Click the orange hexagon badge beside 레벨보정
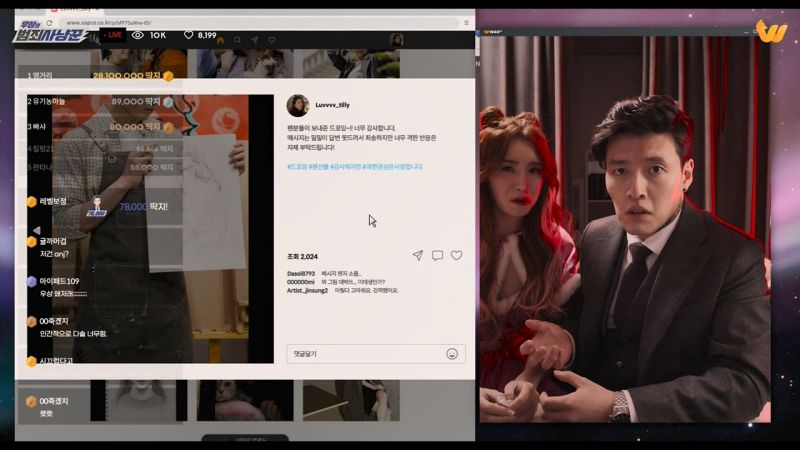This screenshot has width=800, height=450. pos(32,202)
